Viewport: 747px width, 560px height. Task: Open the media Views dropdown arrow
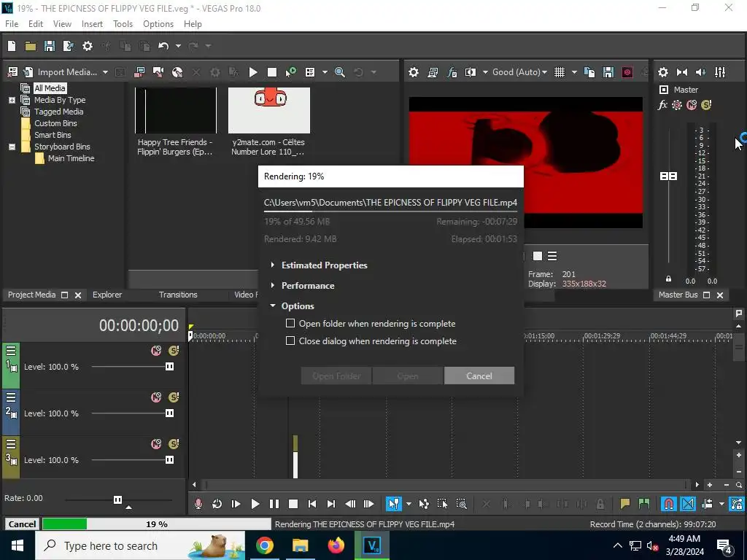pyautogui.click(x=325, y=72)
